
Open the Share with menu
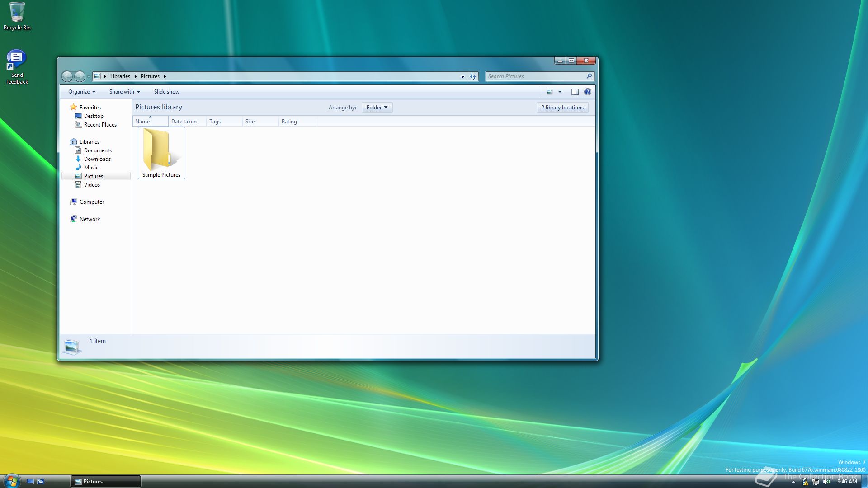125,92
